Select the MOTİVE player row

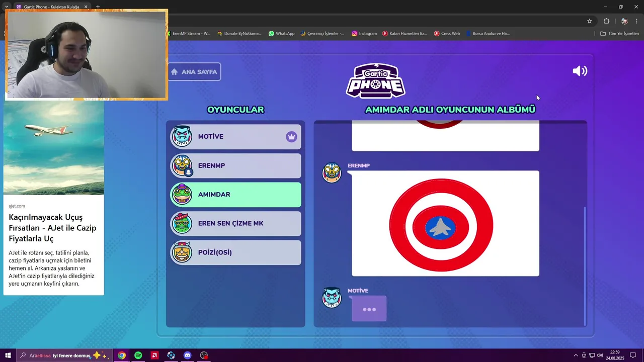coord(235,137)
